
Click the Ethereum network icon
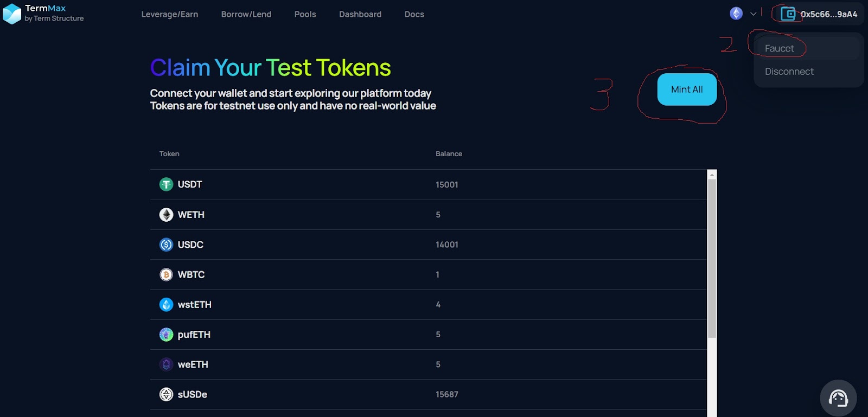pyautogui.click(x=736, y=14)
